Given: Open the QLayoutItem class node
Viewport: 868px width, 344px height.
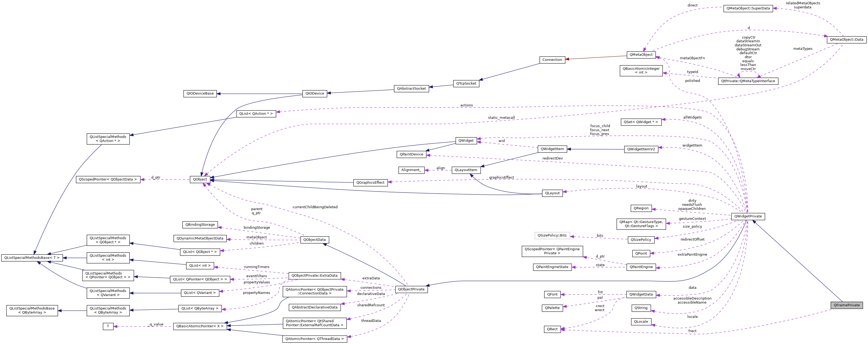Looking at the screenshot, I should 466,170.
